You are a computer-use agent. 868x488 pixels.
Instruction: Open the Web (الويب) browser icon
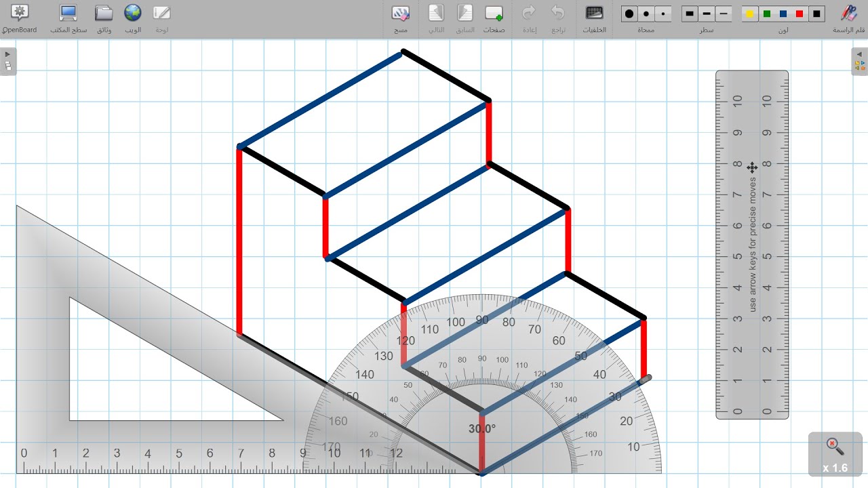point(133,12)
